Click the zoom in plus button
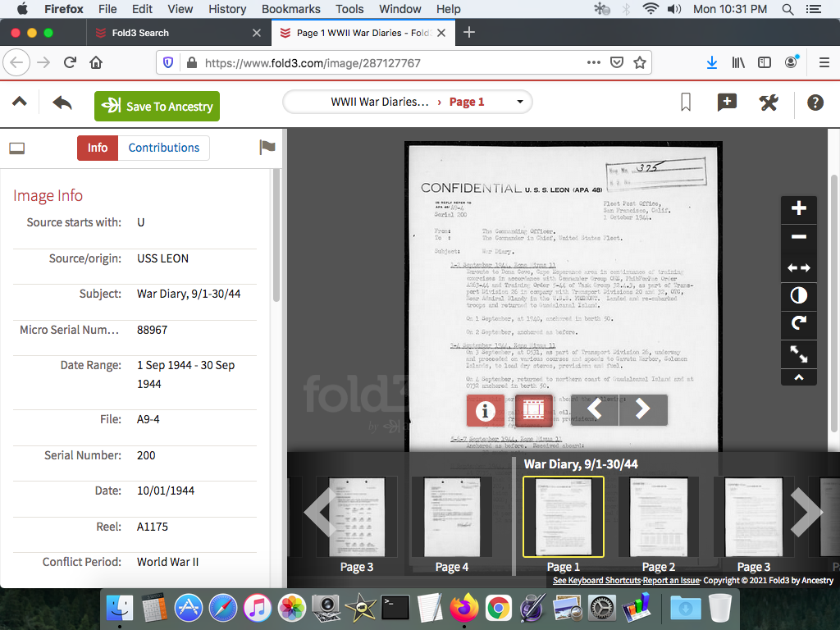Image resolution: width=840 pixels, height=630 pixels. (x=798, y=208)
